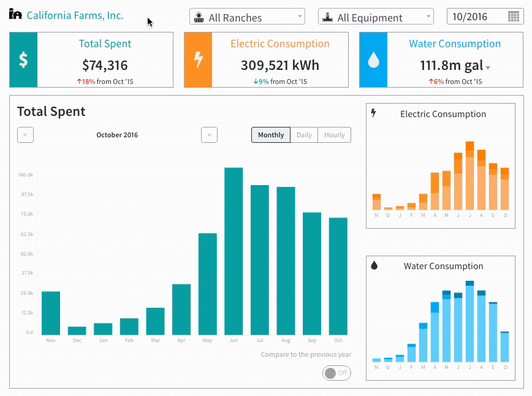Toggle Compare to the previous year switch
Image resolution: width=532 pixels, height=396 pixels.
pos(336,373)
